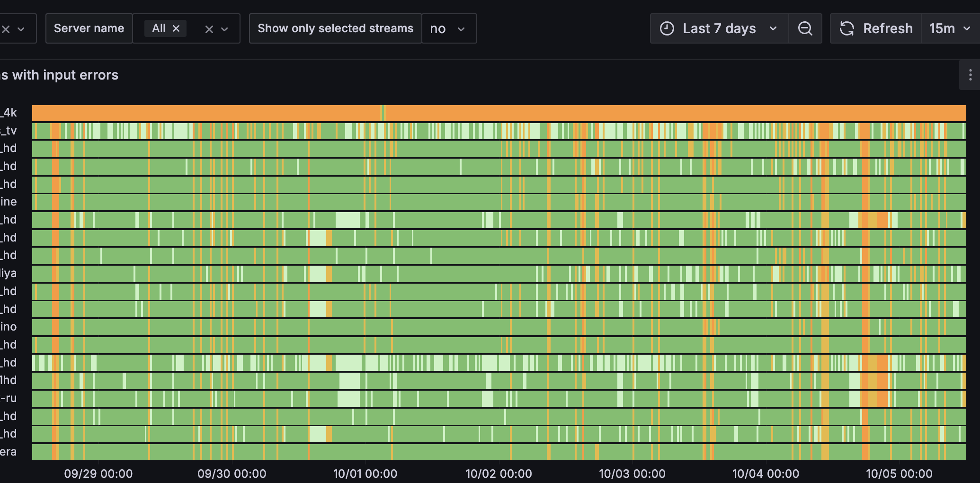The image size is (980, 483).
Task: Click the 10/04 00:00 time axis label
Action: [x=766, y=474]
